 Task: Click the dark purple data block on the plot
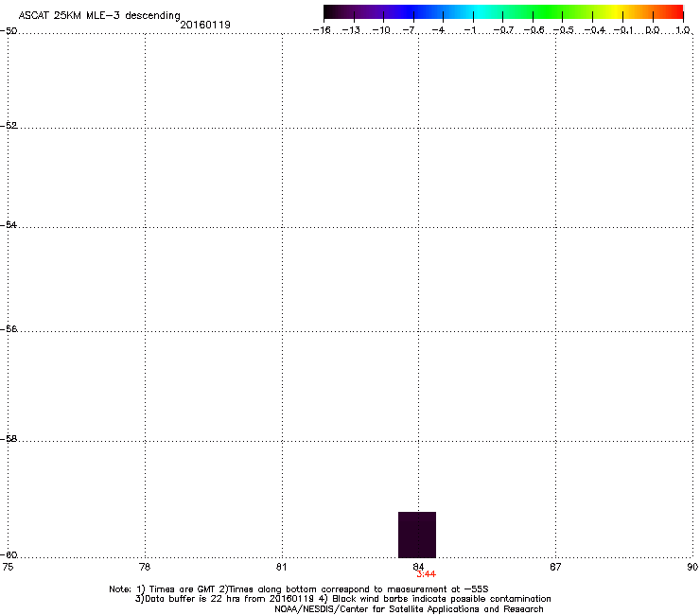click(x=417, y=535)
